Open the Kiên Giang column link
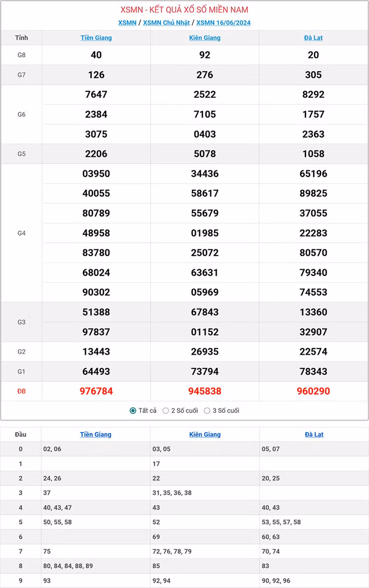369x588 pixels. point(205,38)
